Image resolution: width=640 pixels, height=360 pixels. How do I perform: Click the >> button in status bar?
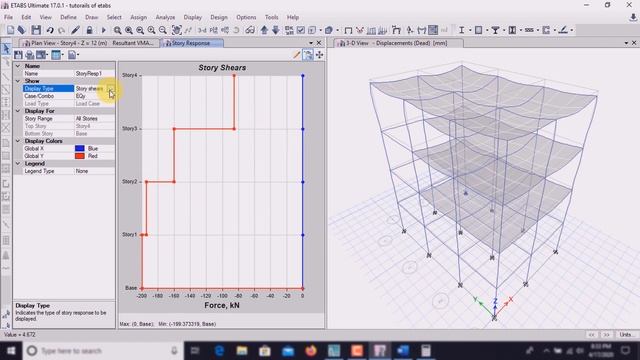pos(607,335)
